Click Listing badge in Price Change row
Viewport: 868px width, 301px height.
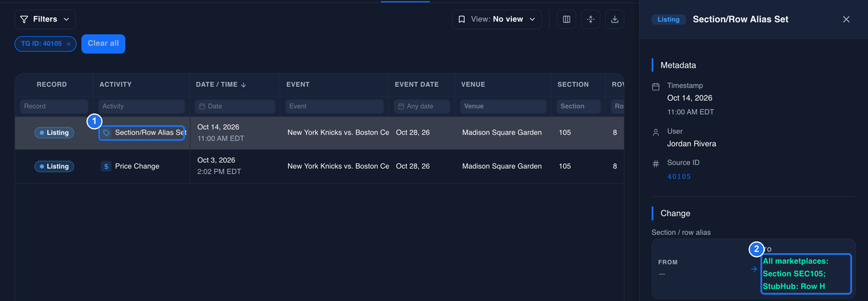click(54, 166)
